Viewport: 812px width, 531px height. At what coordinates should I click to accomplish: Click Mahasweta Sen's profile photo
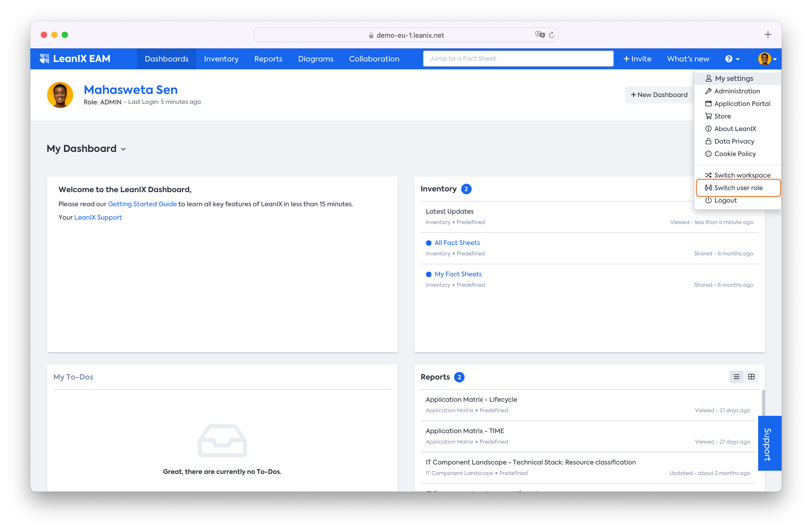tap(60, 95)
